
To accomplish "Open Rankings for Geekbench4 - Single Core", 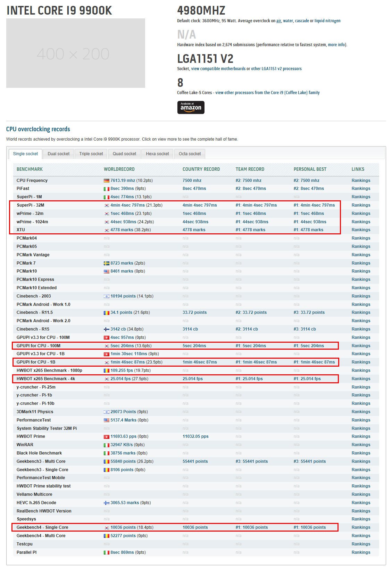I will point(361,527).
